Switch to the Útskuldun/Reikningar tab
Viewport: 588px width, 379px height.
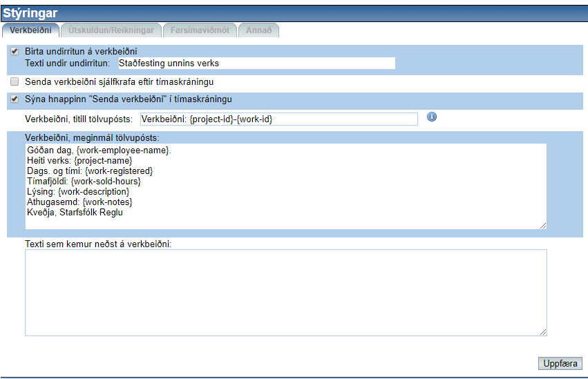click(x=111, y=30)
